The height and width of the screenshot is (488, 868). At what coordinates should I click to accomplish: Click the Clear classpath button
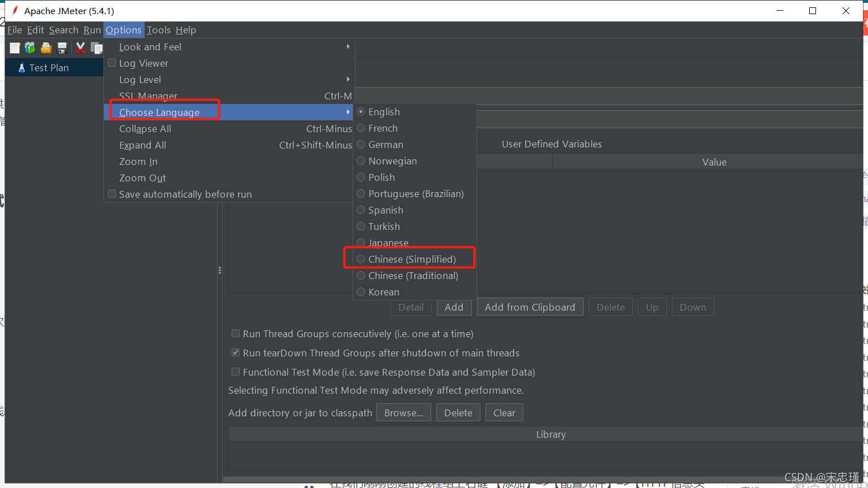504,413
